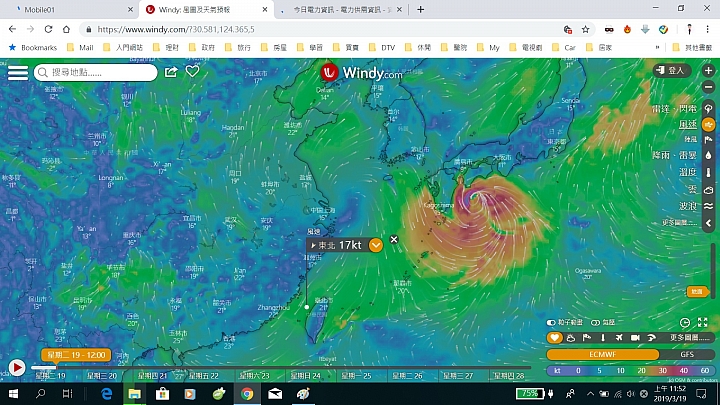This screenshot has height=405, width=720.
Task: Select temperature label in right layer menu
Action: [x=687, y=172]
